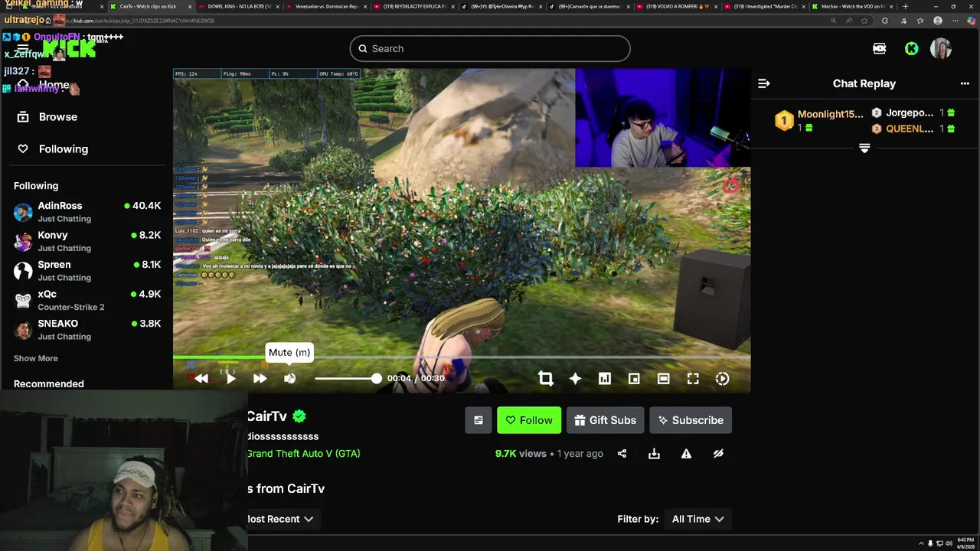Subscribe to CairTv

[691, 420]
